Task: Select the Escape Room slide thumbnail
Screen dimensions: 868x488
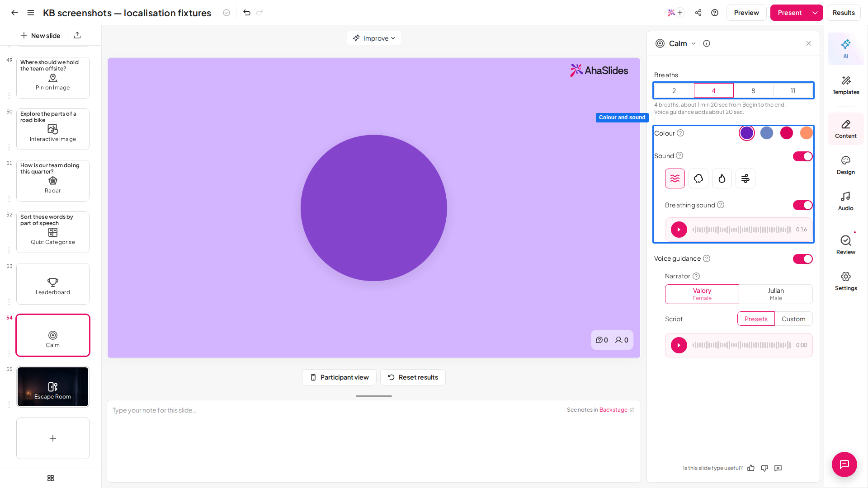Action: click(x=53, y=387)
